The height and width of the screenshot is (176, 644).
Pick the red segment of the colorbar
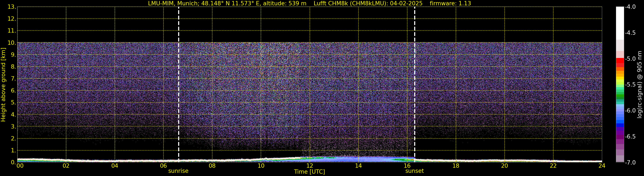pyautogui.click(x=620, y=61)
